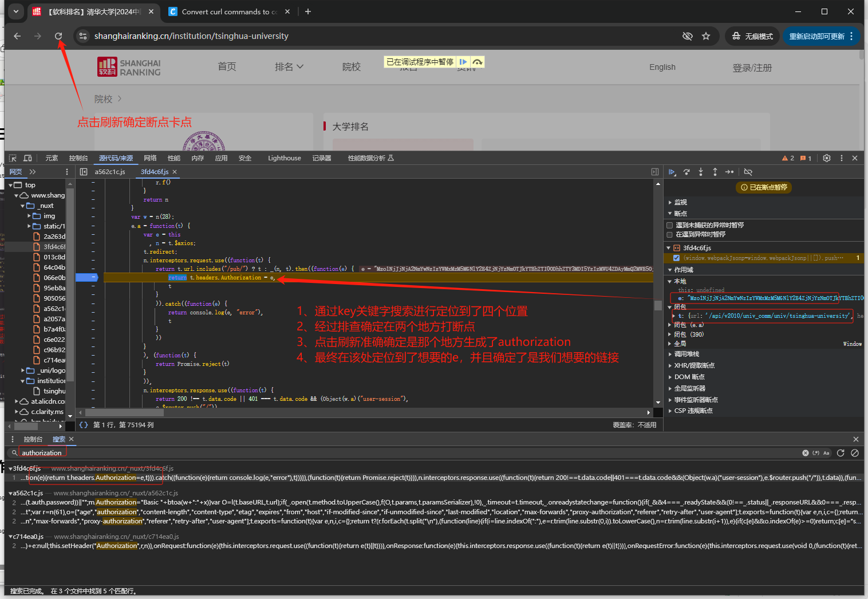Switch to the 网络 DevTools tab
The height and width of the screenshot is (599, 868).
point(151,158)
